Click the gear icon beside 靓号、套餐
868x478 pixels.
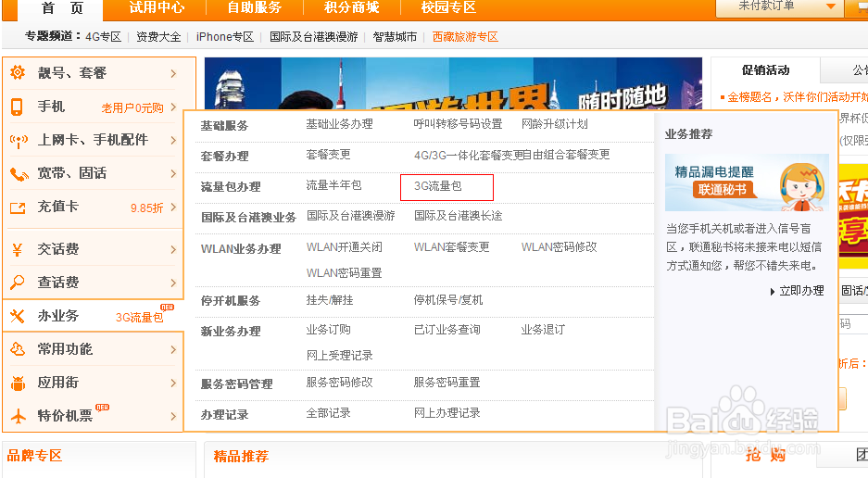18,72
